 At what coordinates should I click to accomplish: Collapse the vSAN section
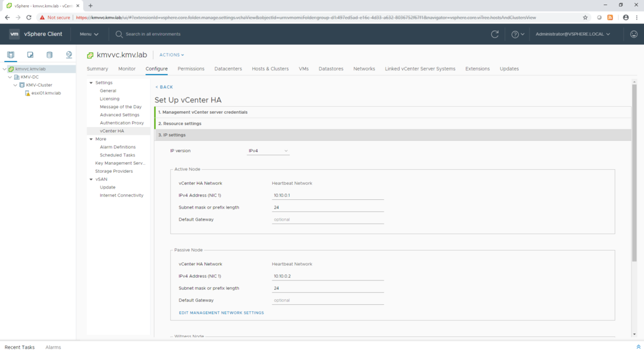click(x=91, y=179)
